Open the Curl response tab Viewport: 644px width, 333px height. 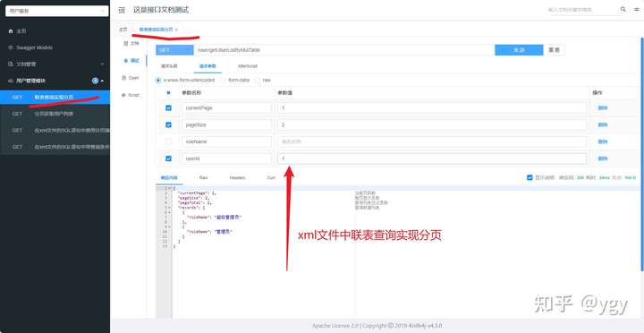click(271, 177)
